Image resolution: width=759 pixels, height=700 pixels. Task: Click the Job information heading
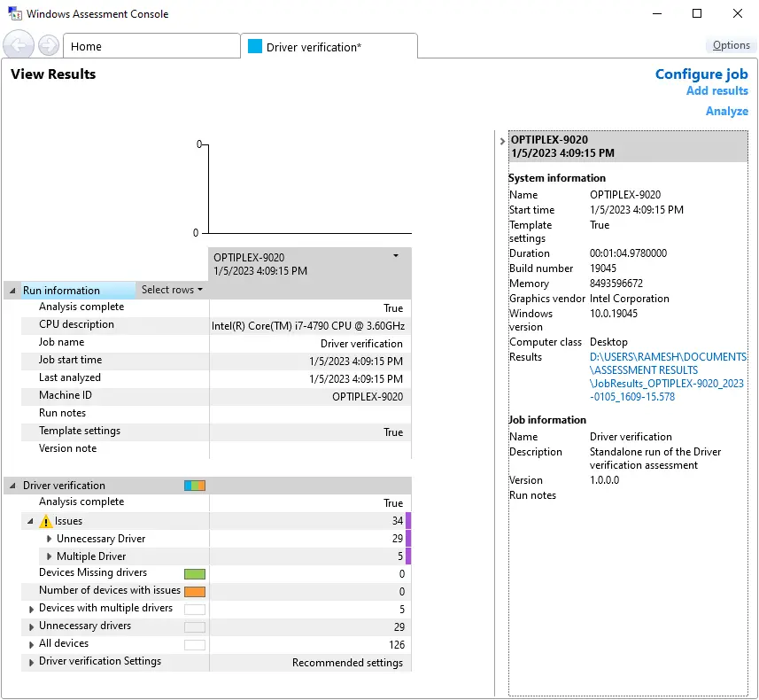(547, 420)
